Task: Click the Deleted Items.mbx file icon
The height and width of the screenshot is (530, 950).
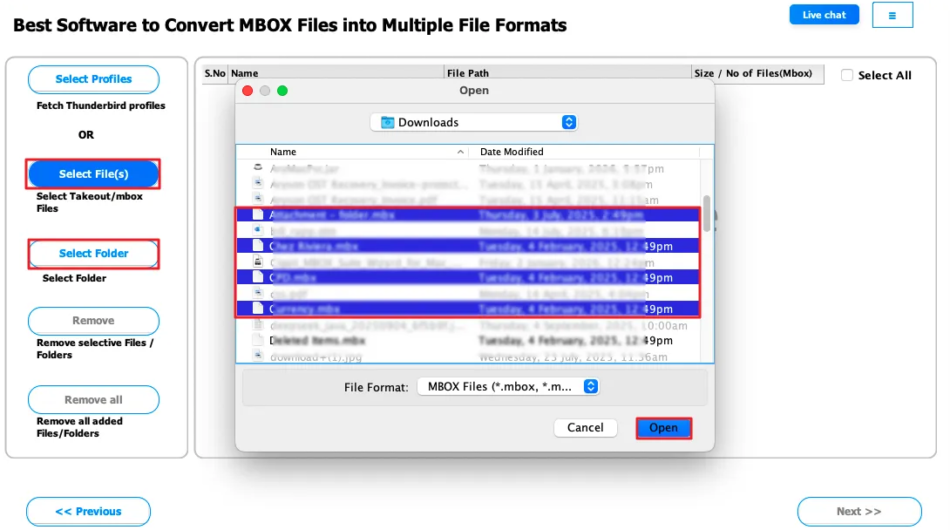Action: click(258, 340)
